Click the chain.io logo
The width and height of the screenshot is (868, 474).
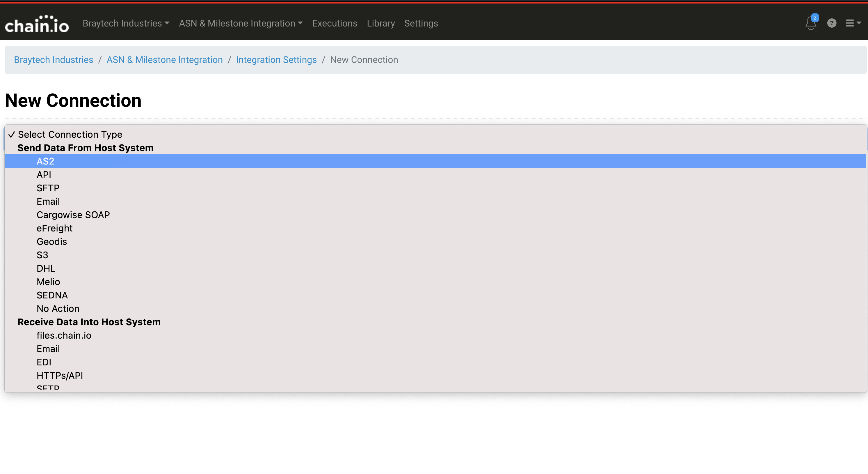pyautogui.click(x=37, y=24)
